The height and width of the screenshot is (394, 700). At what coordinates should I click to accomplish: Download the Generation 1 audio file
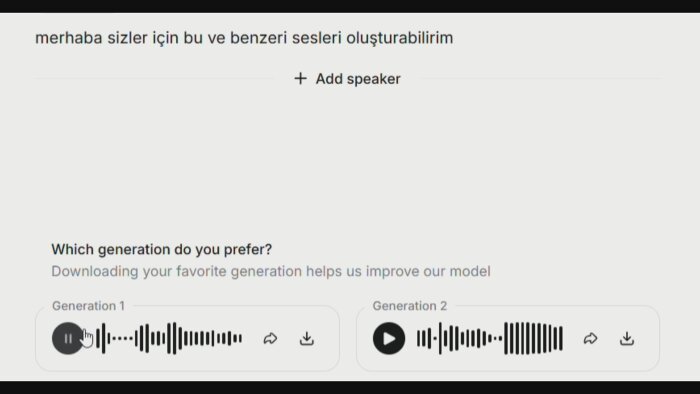point(307,339)
